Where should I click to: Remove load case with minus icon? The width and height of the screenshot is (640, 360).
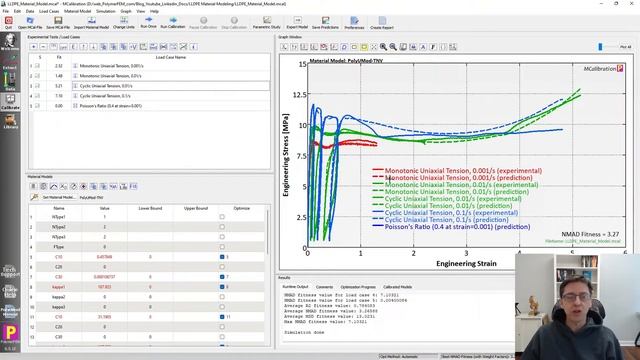[43, 47]
